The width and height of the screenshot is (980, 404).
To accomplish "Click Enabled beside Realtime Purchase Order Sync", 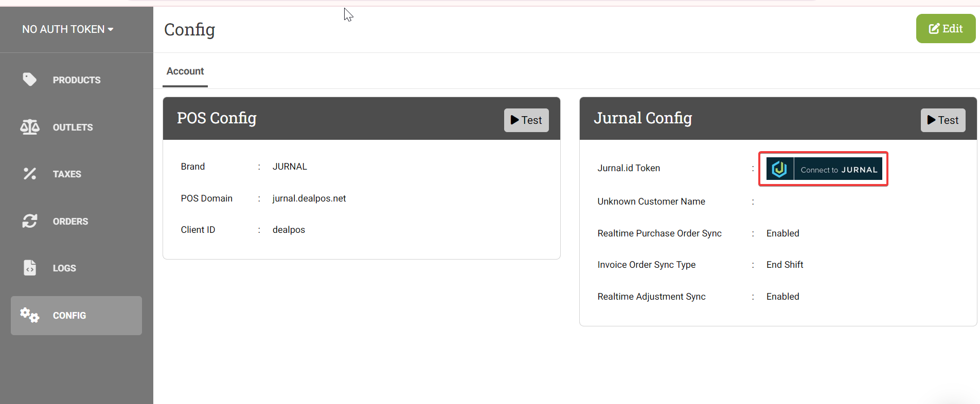I will [x=782, y=233].
